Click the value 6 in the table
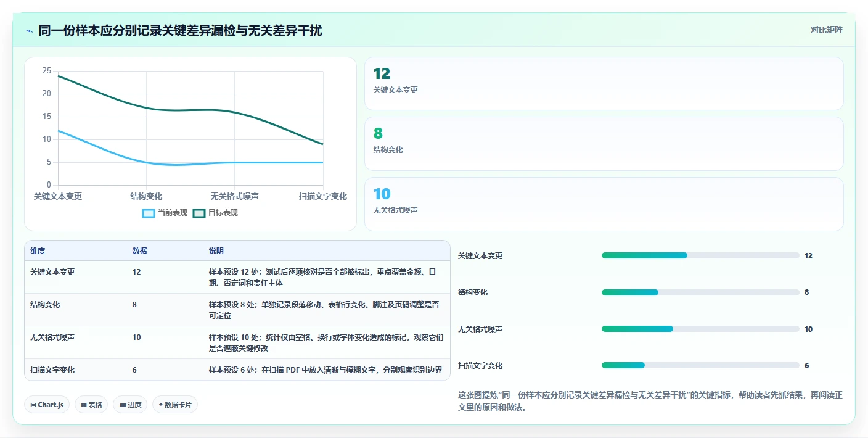The height and width of the screenshot is (438, 868). click(x=134, y=370)
